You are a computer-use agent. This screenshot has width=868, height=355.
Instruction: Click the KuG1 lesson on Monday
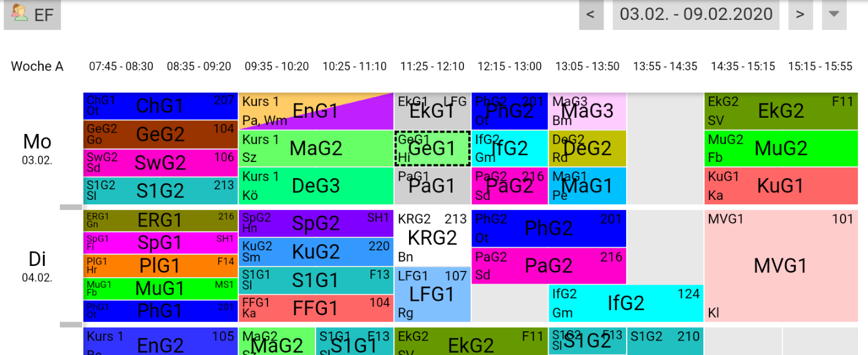tap(781, 186)
